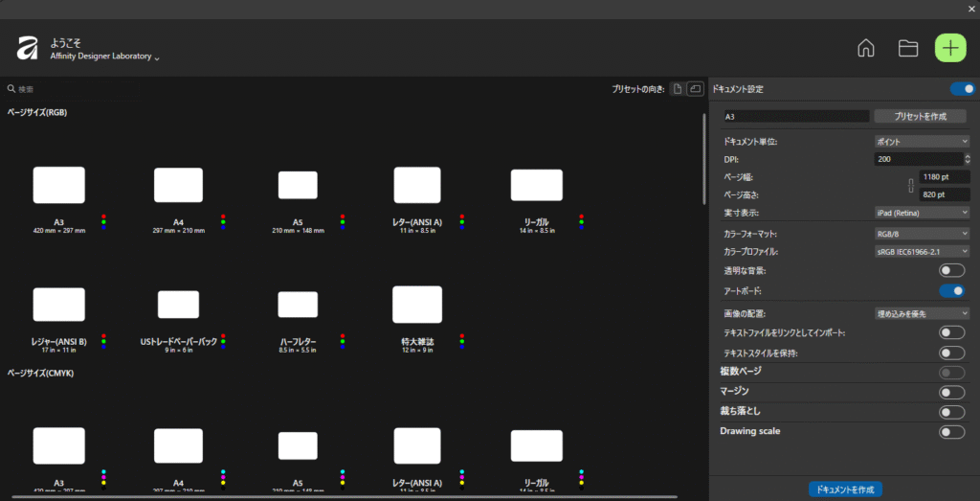Screen dimensions: 980x501
Task: Select the A4 RGB page preset
Action: tap(178, 184)
